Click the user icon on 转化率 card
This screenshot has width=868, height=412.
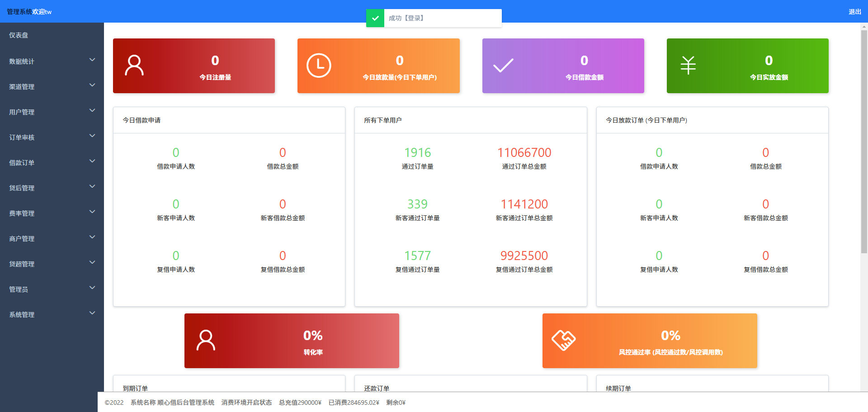[206, 341]
